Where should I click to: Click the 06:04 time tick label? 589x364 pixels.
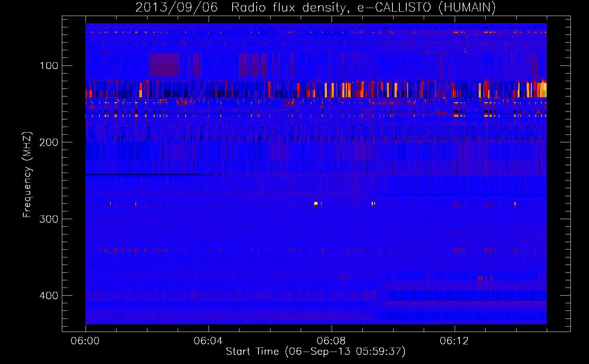click(x=208, y=341)
